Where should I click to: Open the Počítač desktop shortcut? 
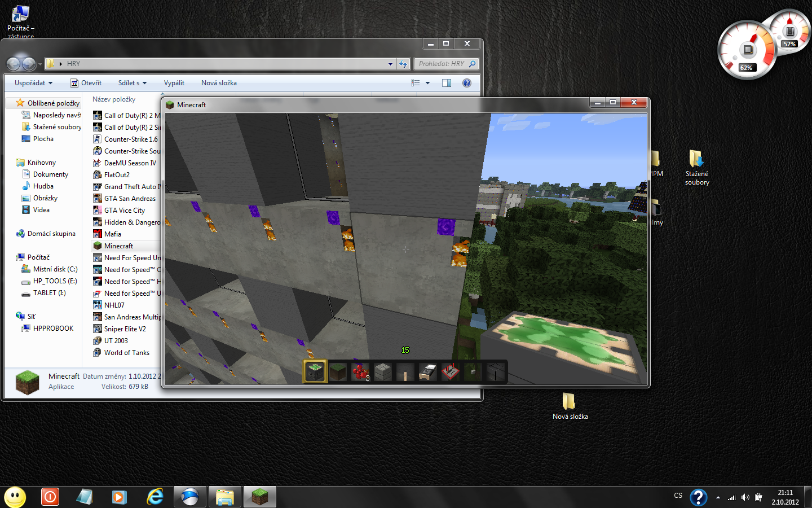[x=21, y=20]
